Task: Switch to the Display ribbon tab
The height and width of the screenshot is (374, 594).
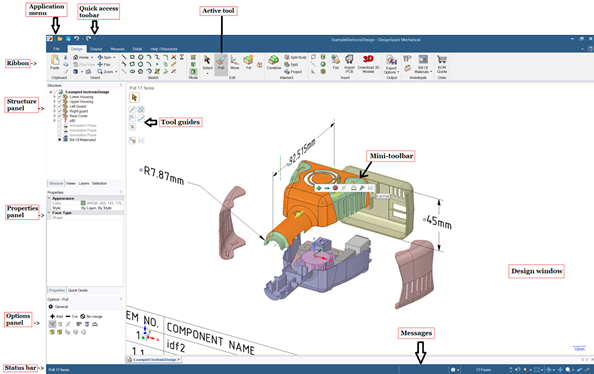Action: pyautogui.click(x=96, y=49)
